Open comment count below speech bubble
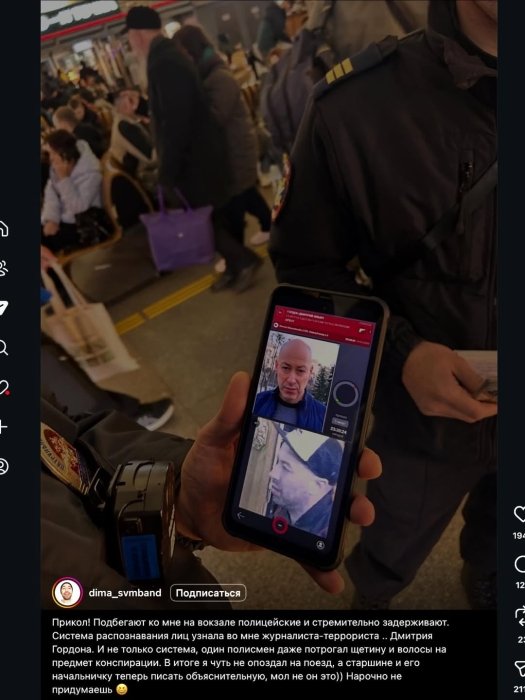The image size is (525, 700). (x=520, y=585)
